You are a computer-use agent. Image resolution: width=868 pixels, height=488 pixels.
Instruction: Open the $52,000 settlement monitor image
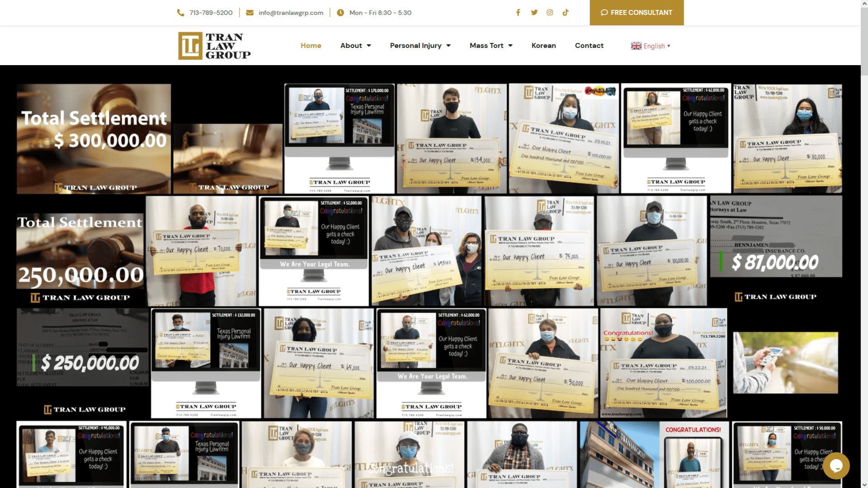coord(314,251)
